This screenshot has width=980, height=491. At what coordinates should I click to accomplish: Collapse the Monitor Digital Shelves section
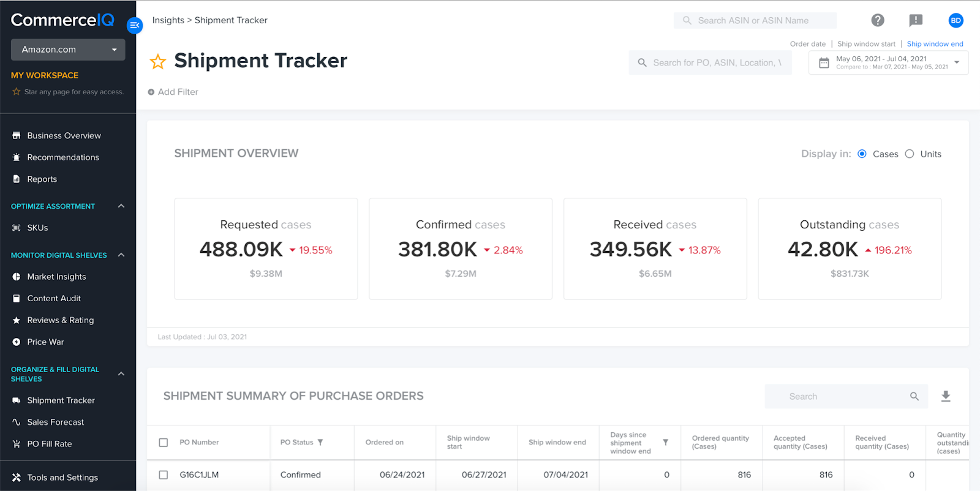(121, 255)
